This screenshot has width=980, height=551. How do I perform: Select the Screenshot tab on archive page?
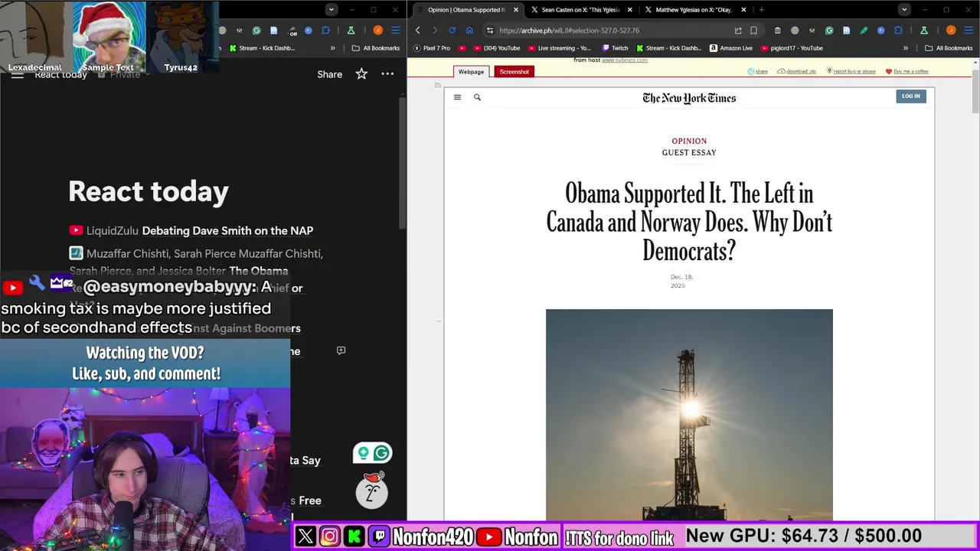pyautogui.click(x=514, y=71)
